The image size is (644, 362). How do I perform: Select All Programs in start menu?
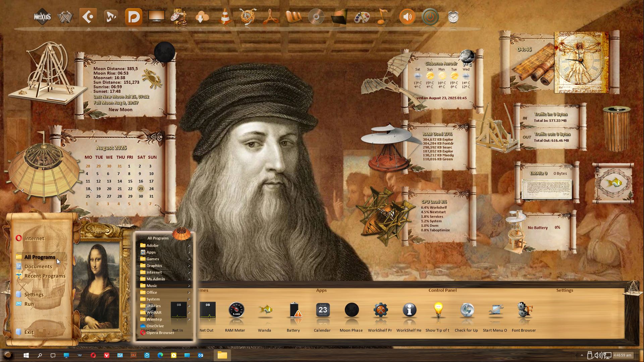click(x=40, y=257)
